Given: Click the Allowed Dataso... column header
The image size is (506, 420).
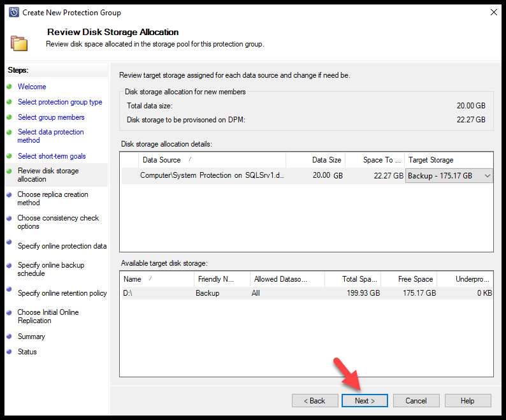Looking at the screenshot, I should (287, 279).
